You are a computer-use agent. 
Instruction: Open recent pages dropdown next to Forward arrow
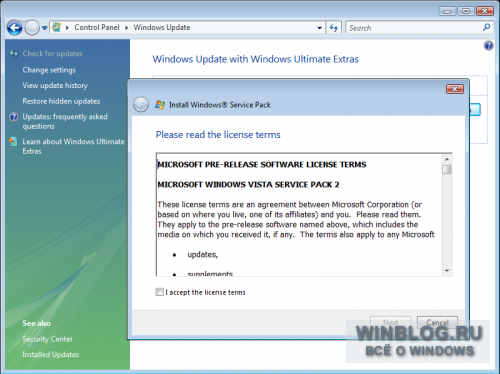(44, 28)
